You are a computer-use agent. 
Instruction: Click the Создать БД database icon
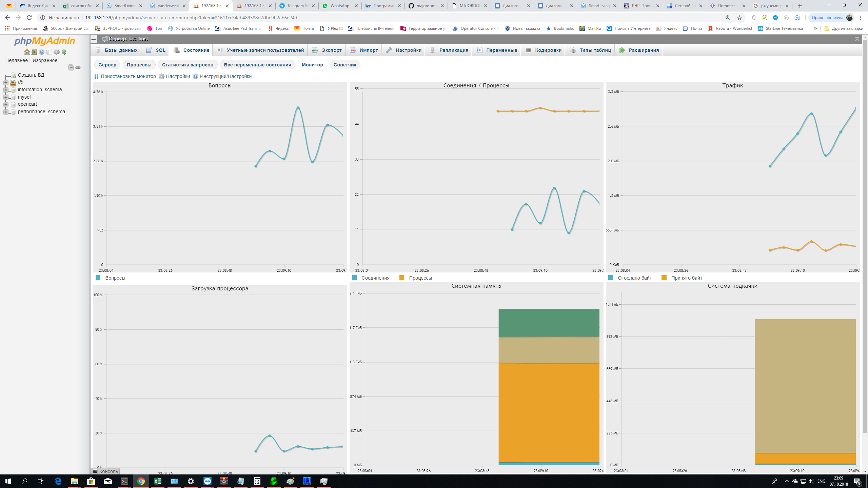tap(13, 75)
